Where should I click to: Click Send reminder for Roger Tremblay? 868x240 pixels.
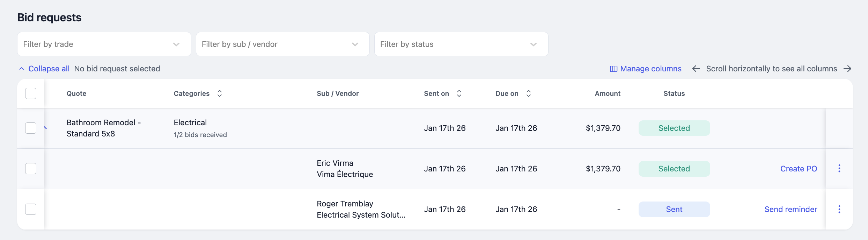[790, 209]
